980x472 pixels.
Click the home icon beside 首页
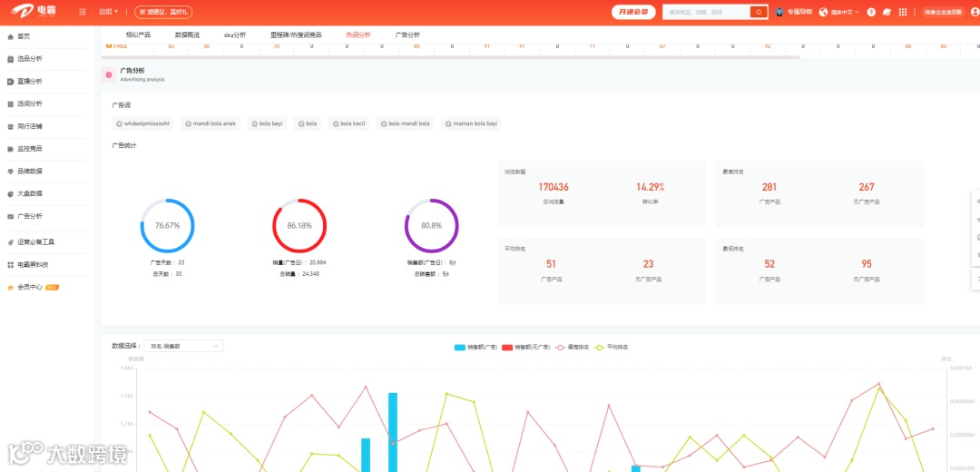11,37
